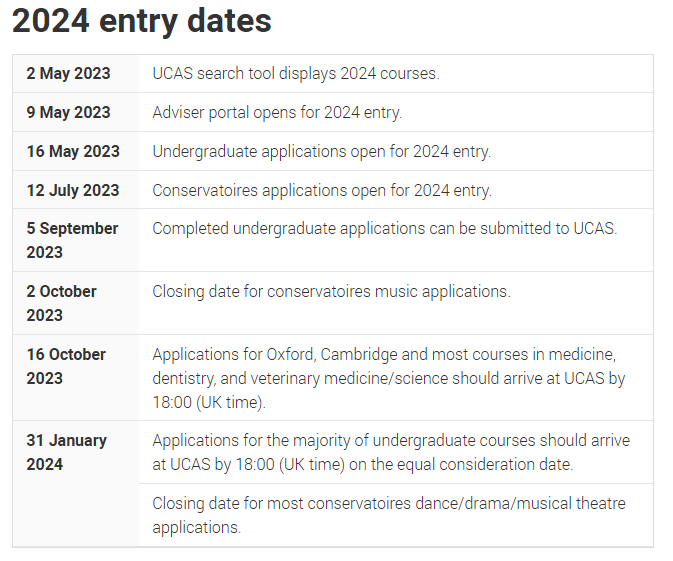673x561 pixels.
Task: Select the '16 October 2023' date cell
Action: pyautogui.click(x=76, y=378)
